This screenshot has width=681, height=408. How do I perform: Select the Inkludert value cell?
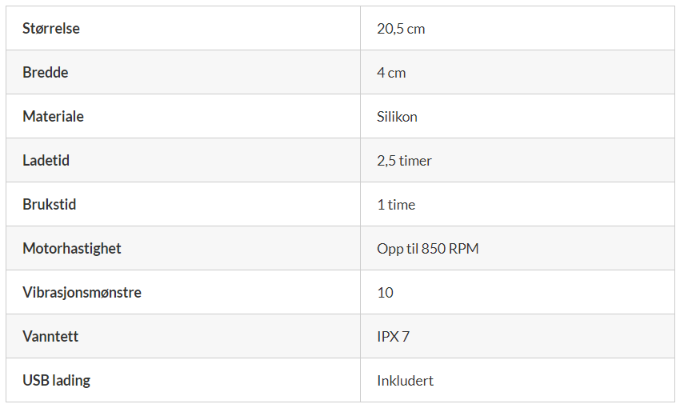pyautogui.click(x=405, y=380)
